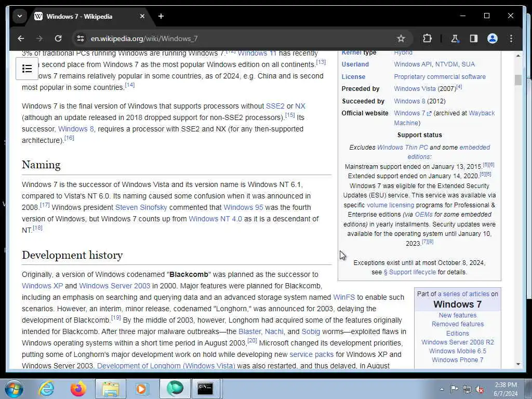Open the Windows 95 link
532x399 pixels.
tap(243, 207)
